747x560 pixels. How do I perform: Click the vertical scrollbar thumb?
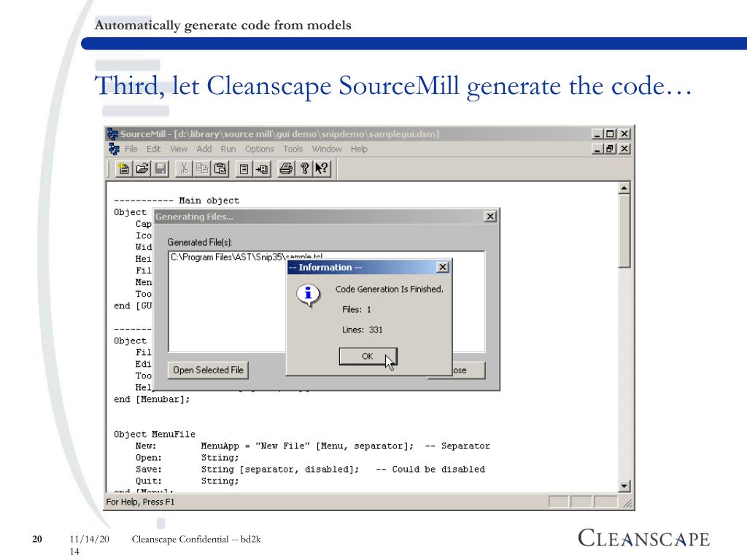624,231
